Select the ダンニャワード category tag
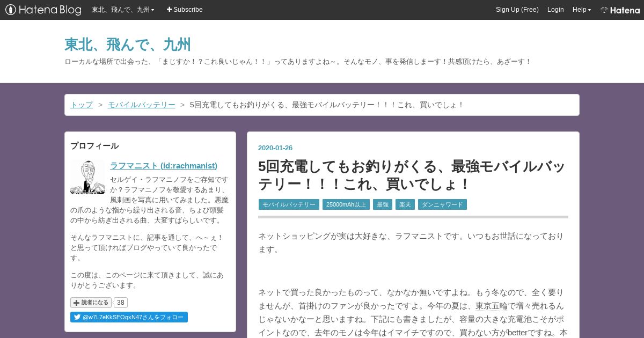Screen dimensions: 644x338 point(442,204)
